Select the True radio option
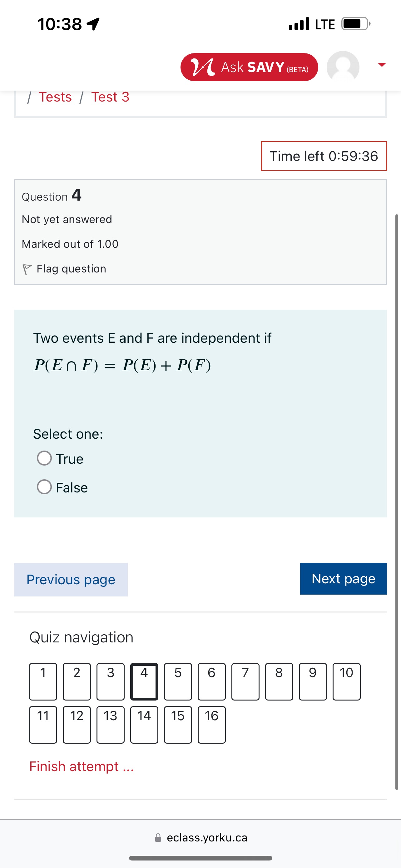401x868 pixels. [44, 458]
